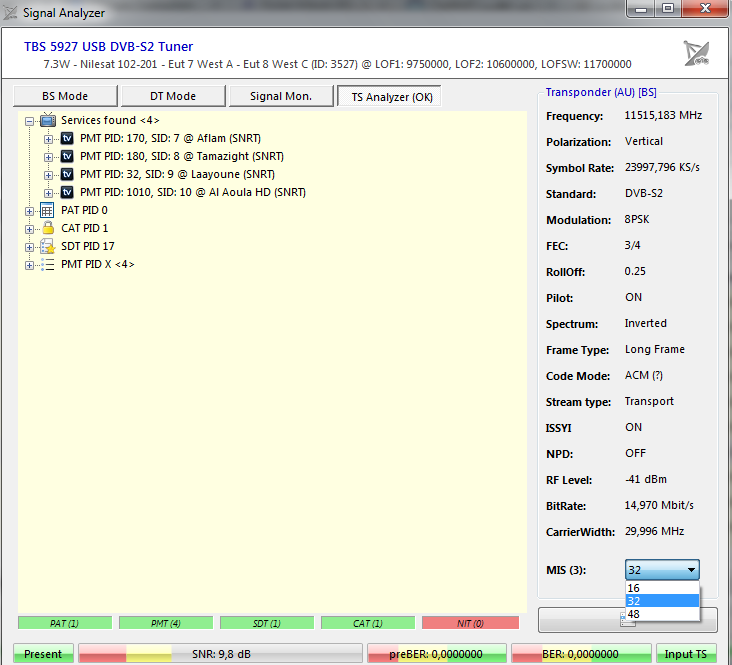Screen dimensions: 732x665
Task: Click the TV icon beside Services found
Action: [48, 120]
